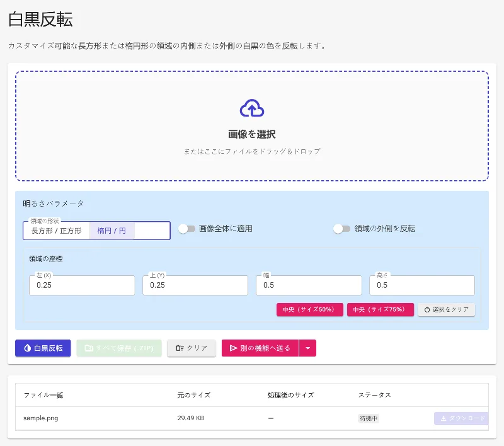Run the 白黒反転 button
The width and height of the screenshot is (504, 446).
(43, 348)
